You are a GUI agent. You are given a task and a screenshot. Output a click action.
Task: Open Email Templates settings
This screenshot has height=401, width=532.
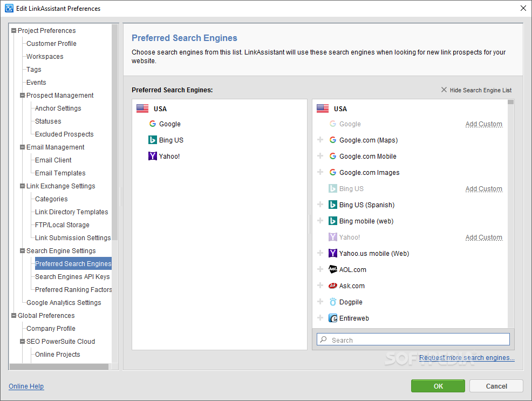pos(60,173)
